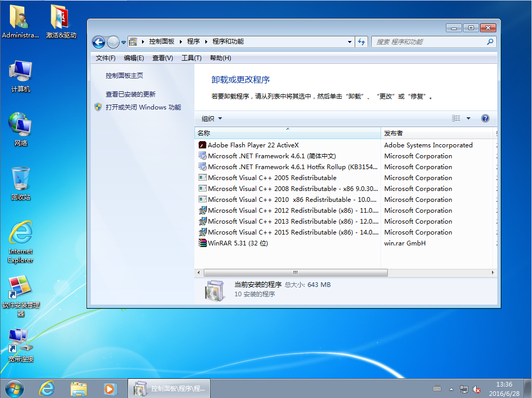Select Adobe Flash Player 22 ActiveX
Image resolution: width=532 pixels, height=398 pixels.
pyautogui.click(x=243, y=145)
